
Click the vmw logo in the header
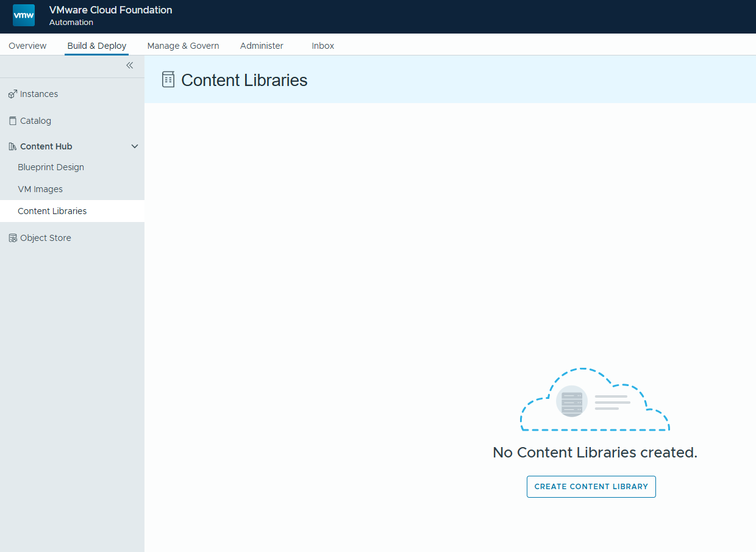pyautogui.click(x=24, y=15)
